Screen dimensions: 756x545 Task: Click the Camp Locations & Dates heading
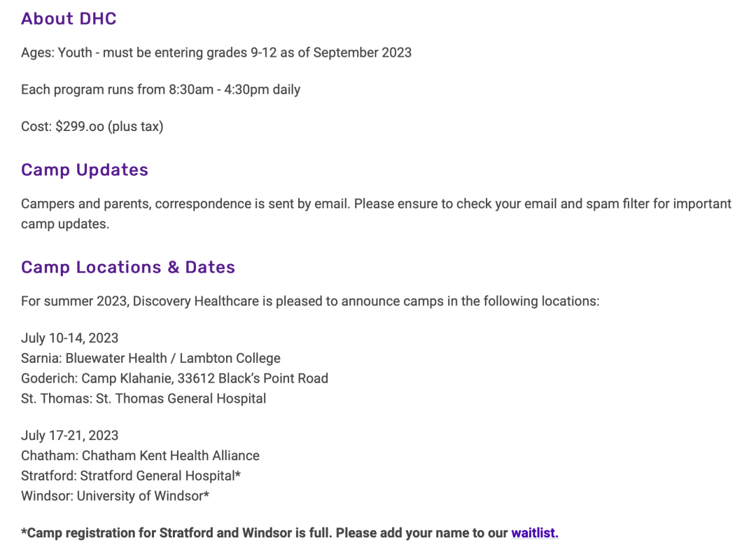128,267
